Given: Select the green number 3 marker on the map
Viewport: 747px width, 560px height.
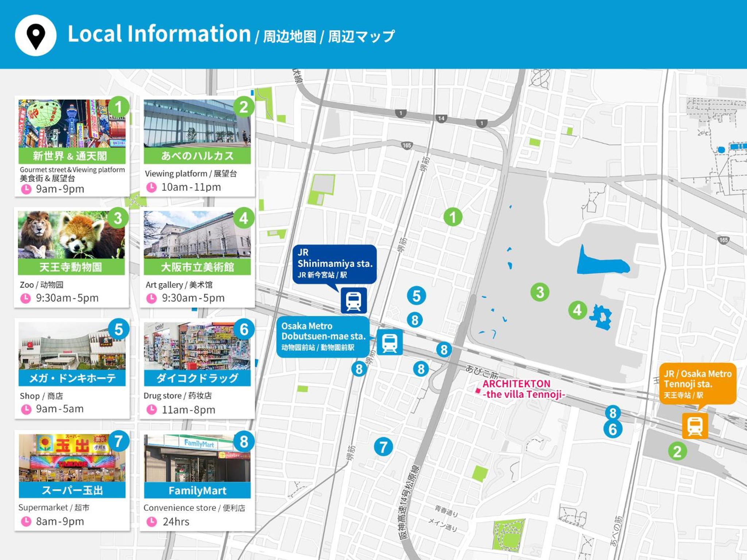Looking at the screenshot, I should pyautogui.click(x=540, y=292).
